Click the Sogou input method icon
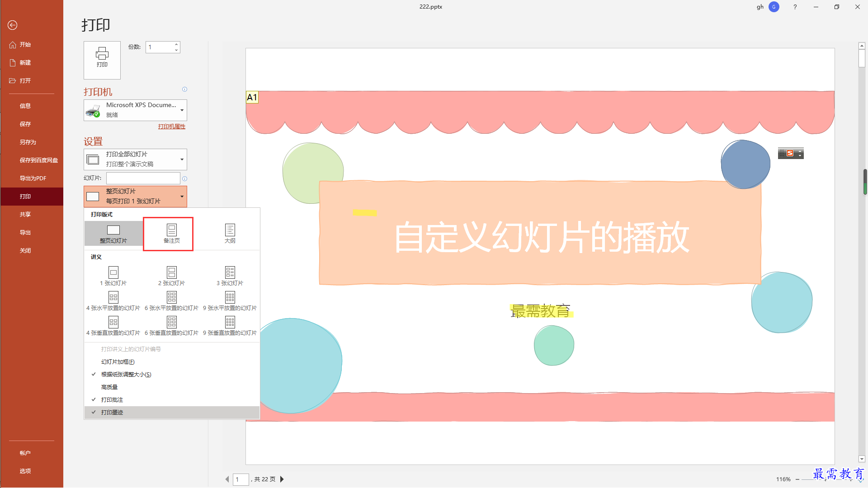 coord(790,154)
